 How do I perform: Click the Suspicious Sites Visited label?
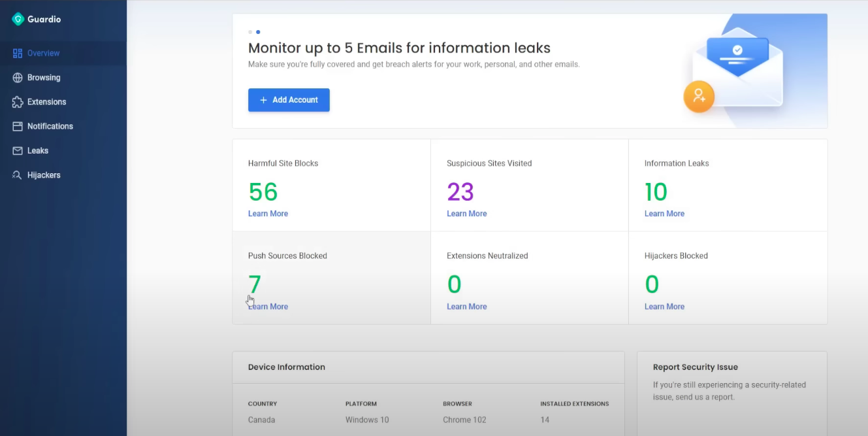coord(489,163)
